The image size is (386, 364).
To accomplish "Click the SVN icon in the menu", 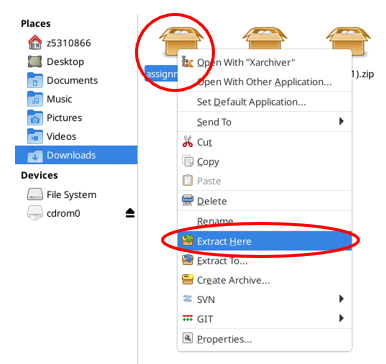I will [x=187, y=299].
